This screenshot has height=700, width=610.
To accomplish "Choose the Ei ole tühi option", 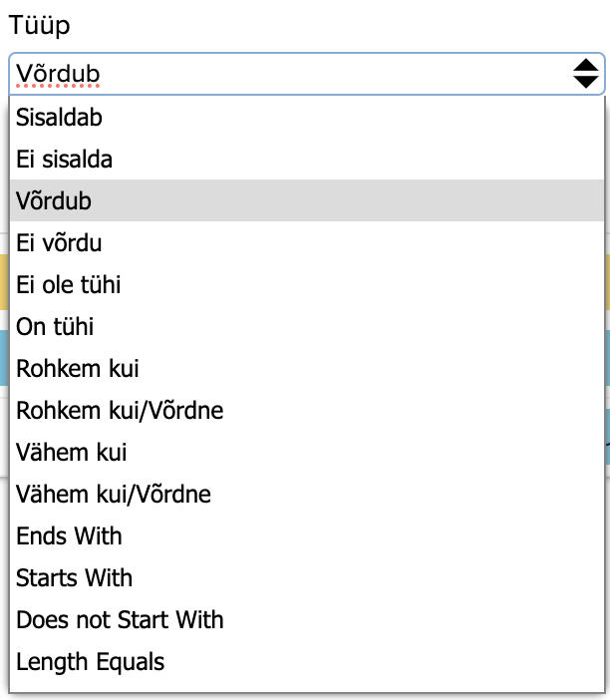I will point(69,285).
